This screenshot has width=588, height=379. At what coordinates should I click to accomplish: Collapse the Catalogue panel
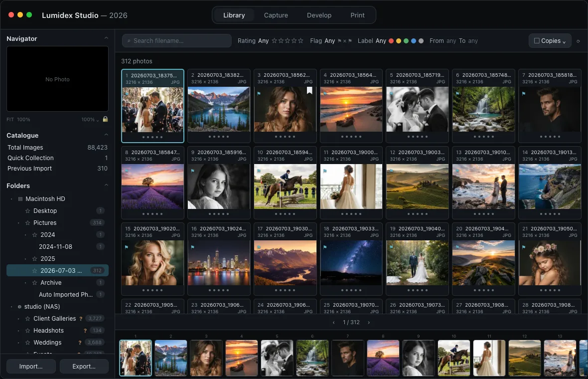[x=106, y=135]
